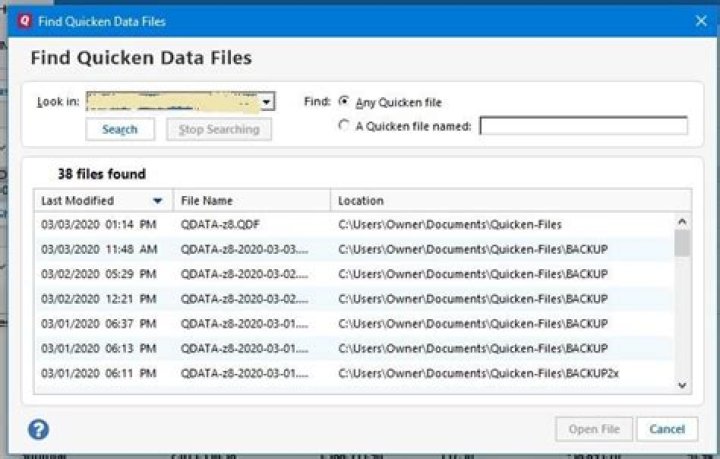
Task: Click the Quicken file name input field
Action: pyautogui.click(x=584, y=126)
